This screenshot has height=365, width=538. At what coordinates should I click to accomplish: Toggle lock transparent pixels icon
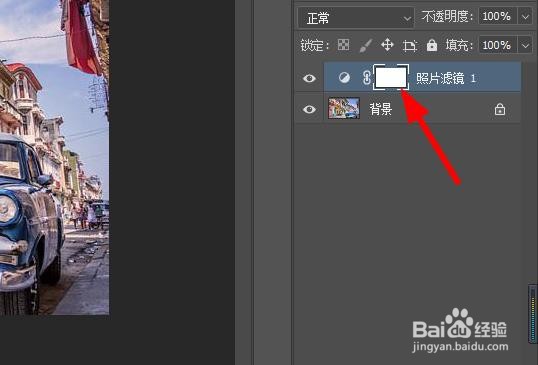point(343,45)
